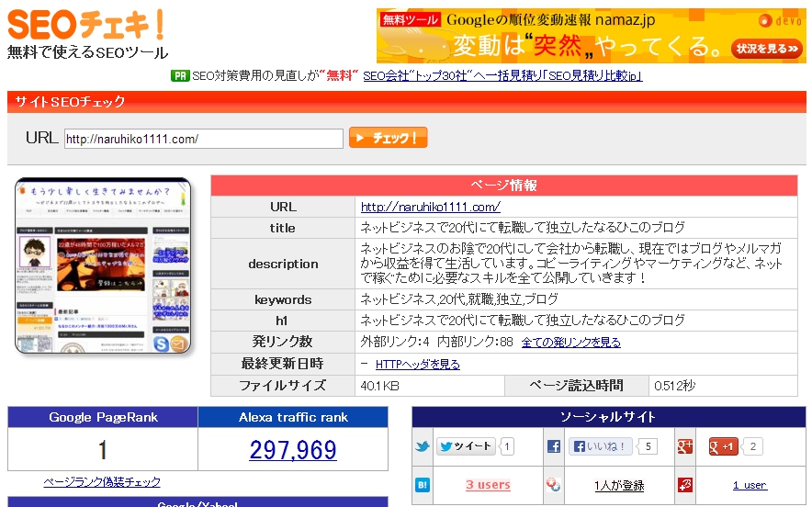Click the SEOチェキ! site logo
This screenshot has width=812, height=507.
[x=86, y=25]
